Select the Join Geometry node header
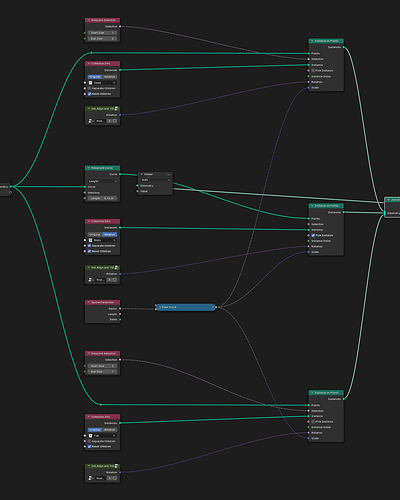Viewport: 400px width, 500px height. 392,200
